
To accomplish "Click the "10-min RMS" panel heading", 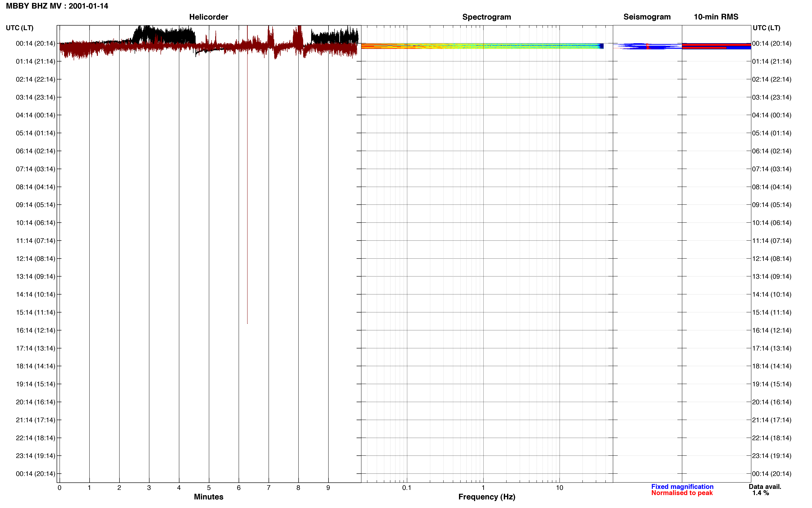I will coord(716,17).
